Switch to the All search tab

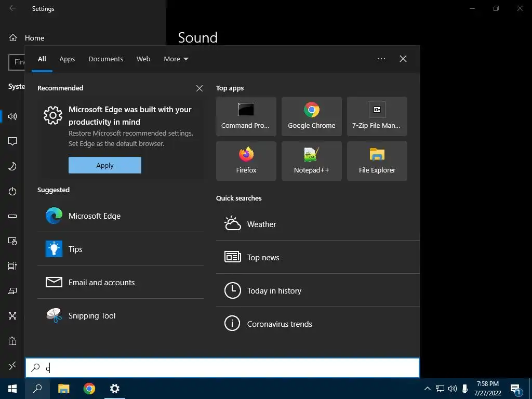[x=42, y=59]
